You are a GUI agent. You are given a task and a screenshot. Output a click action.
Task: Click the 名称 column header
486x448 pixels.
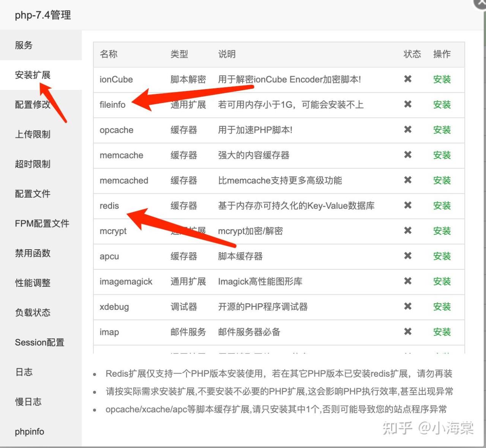coord(109,54)
